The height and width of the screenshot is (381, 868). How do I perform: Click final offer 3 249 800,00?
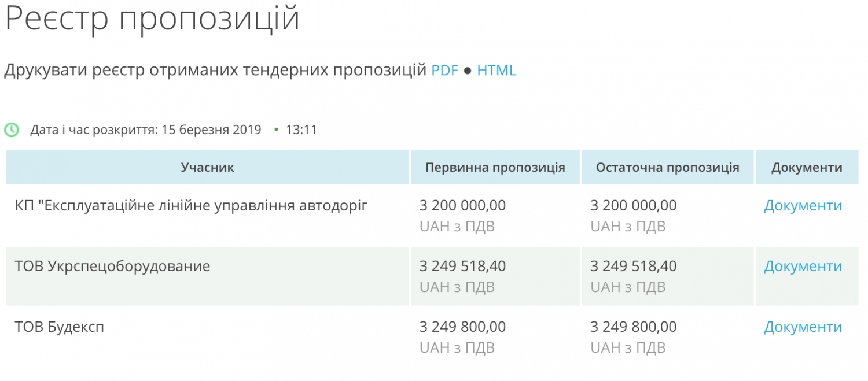(x=633, y=327)
